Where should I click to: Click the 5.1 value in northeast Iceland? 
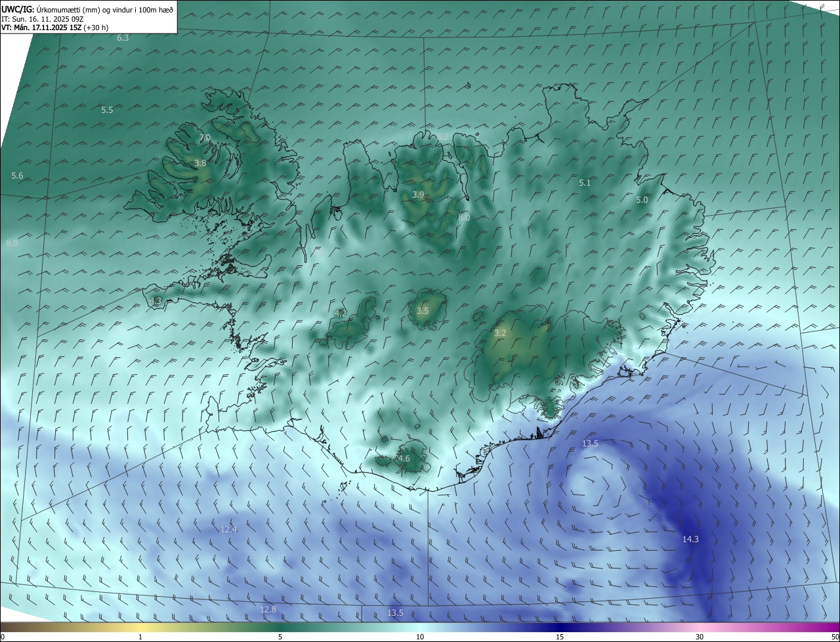(585, 183)
